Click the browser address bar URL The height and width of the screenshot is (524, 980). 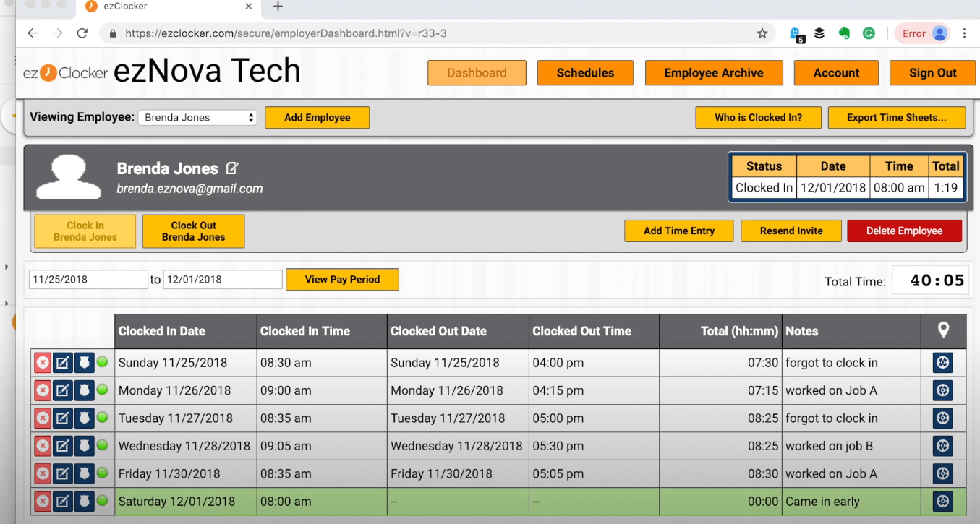click(286, 33)
